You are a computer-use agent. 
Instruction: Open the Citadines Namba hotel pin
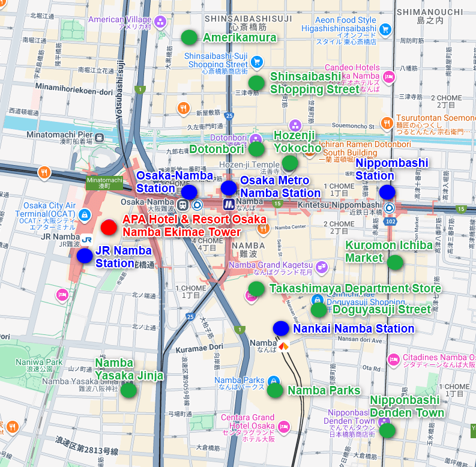394,361
